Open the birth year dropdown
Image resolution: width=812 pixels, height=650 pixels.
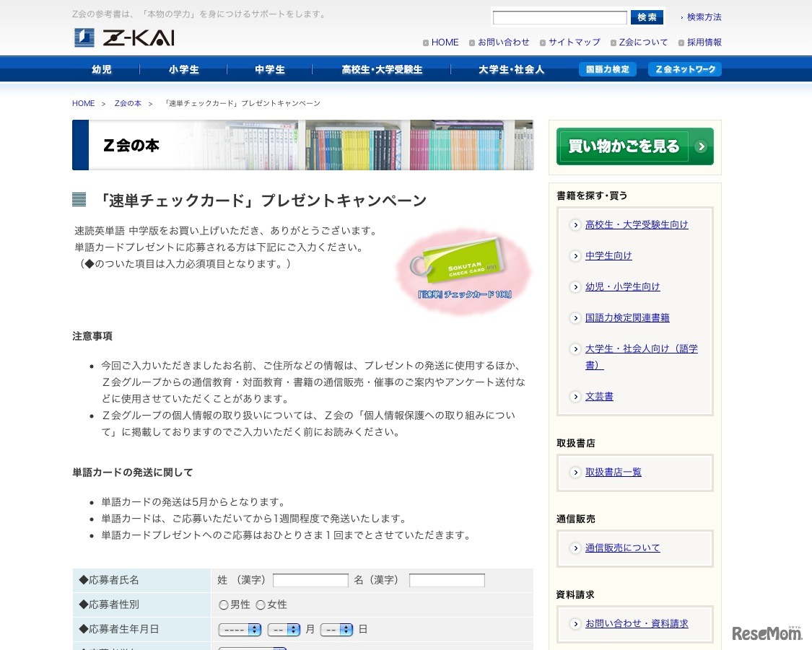240,629
